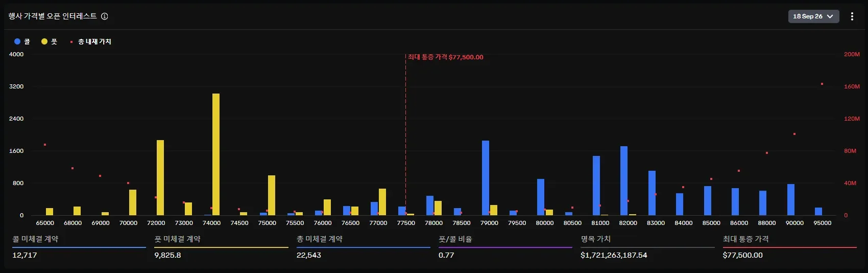This screenshot has width=868, height=273.
Task: Click the 풋/콜 비율 value 0.77
Action: pos(446,255)
